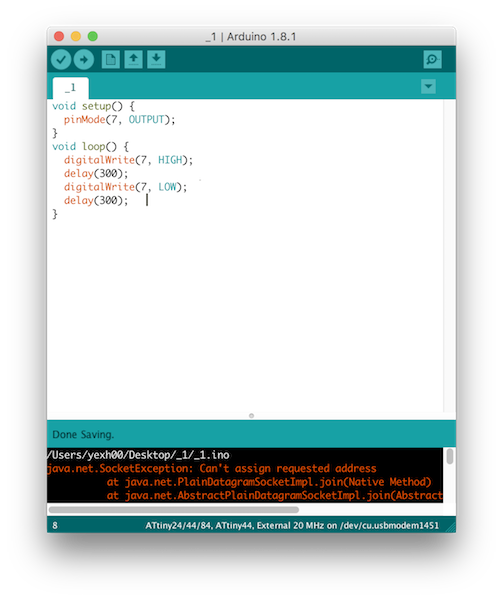
Task: Click the AbstractPlainDatagramSocketImpl.join trace line
Action: (x=275, y=496)
